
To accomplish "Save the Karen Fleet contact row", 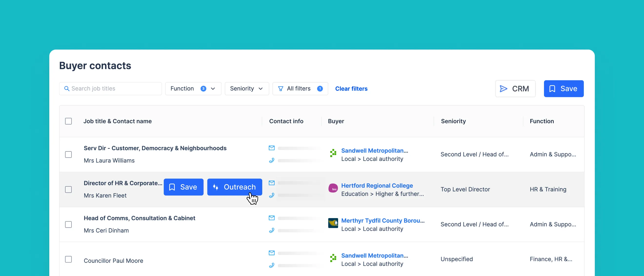I will [x=183, y=187].
